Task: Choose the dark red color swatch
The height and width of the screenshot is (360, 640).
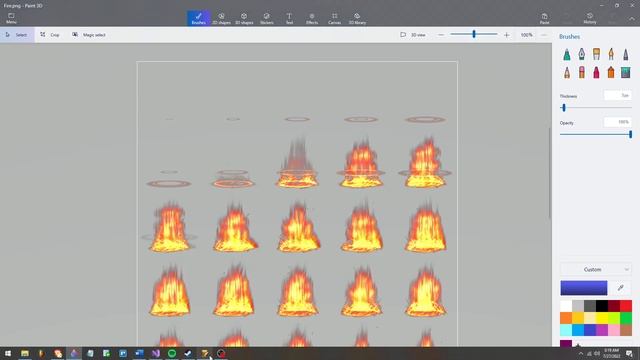Action: [x=614, y=306]
